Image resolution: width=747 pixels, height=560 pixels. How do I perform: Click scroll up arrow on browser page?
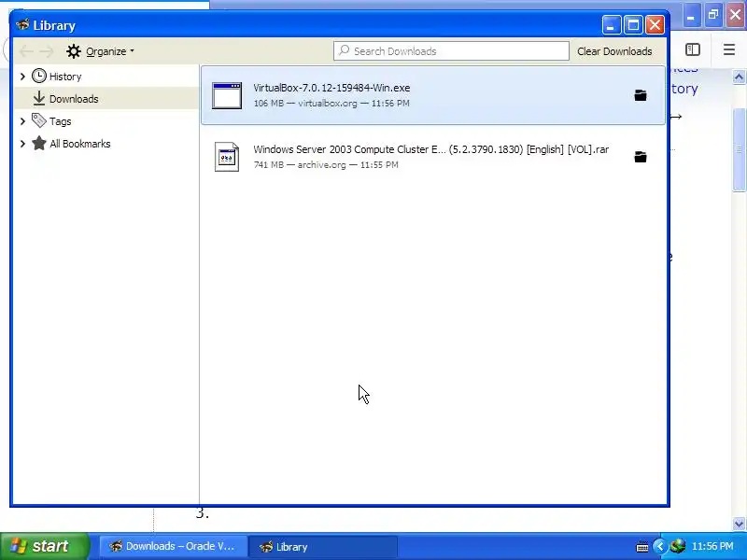(x=739, y=77)
